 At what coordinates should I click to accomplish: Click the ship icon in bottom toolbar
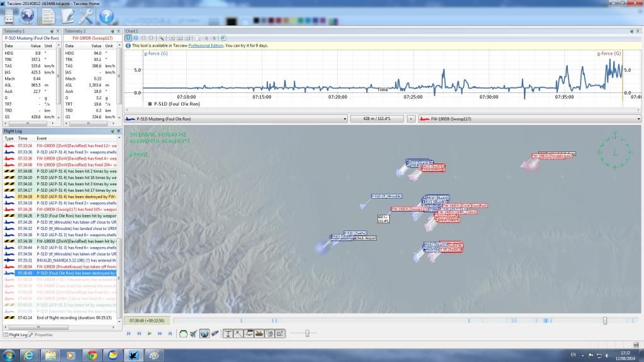pyautogui.click(x=259, y=333)
